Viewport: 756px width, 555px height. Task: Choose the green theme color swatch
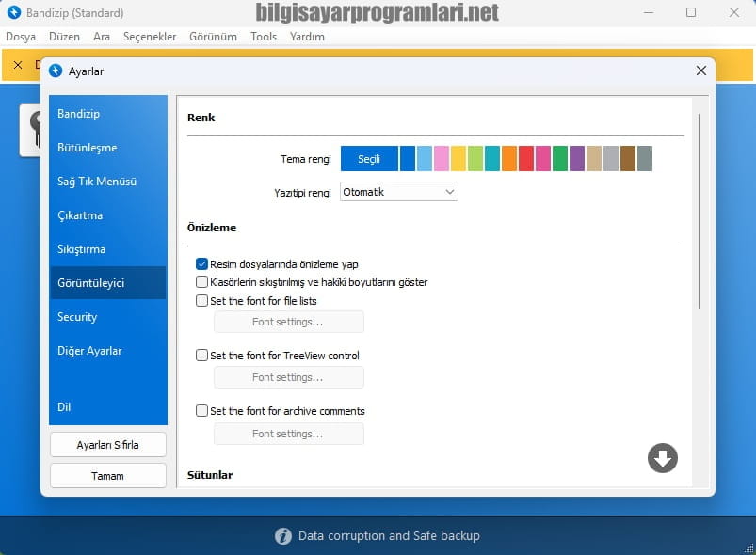[x=560, y=158]
